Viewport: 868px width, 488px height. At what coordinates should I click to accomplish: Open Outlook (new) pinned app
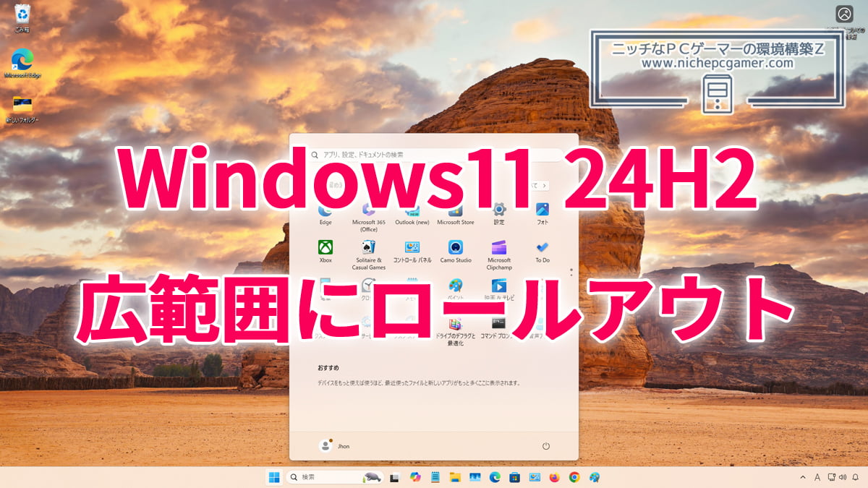point(412,214)
